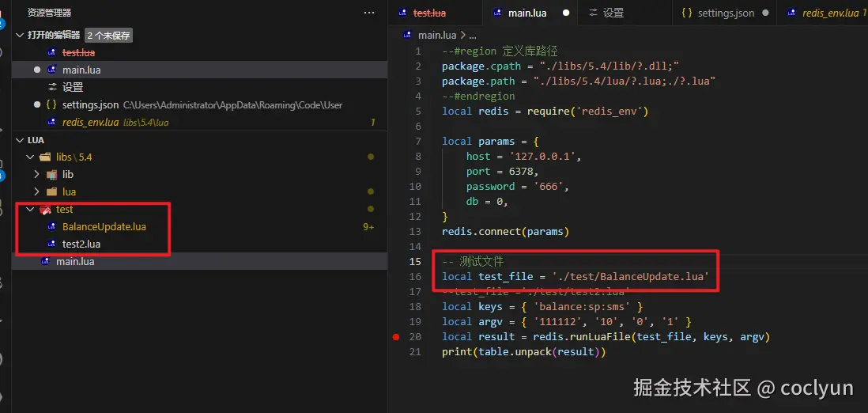This screenshot has width=868, height=413.
Task: Click the password = '666' line
Action: point(518,186)
